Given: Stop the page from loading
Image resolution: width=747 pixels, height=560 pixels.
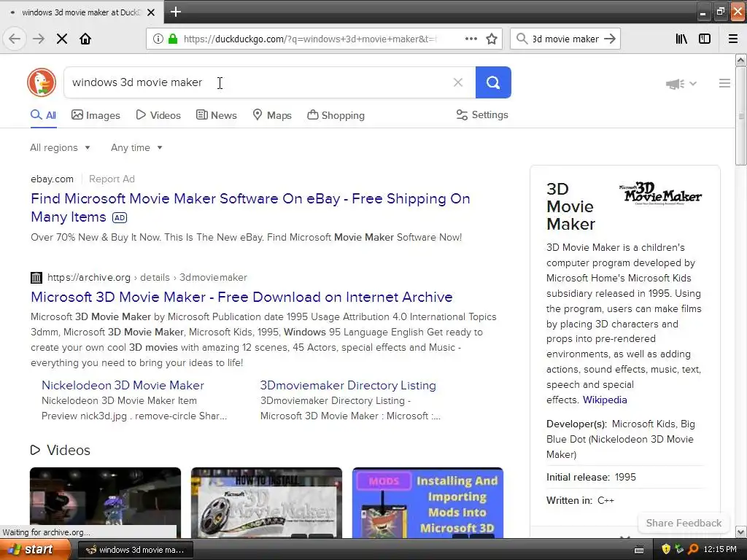Looking at the screenshot, I should tap(62, 39).
